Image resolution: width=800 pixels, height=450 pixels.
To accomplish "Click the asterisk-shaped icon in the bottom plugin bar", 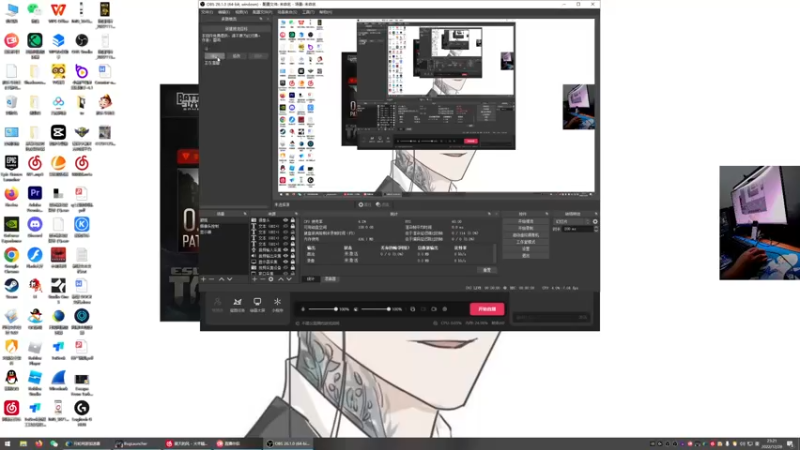I will point(277,304).
